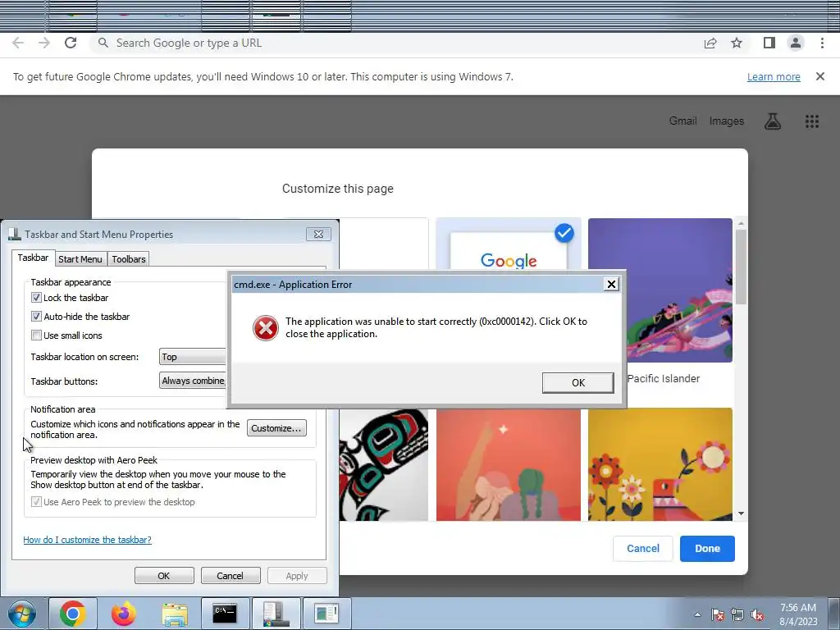Click the last taskbar program button
840x630 pixels.
(x=326, y=614)
